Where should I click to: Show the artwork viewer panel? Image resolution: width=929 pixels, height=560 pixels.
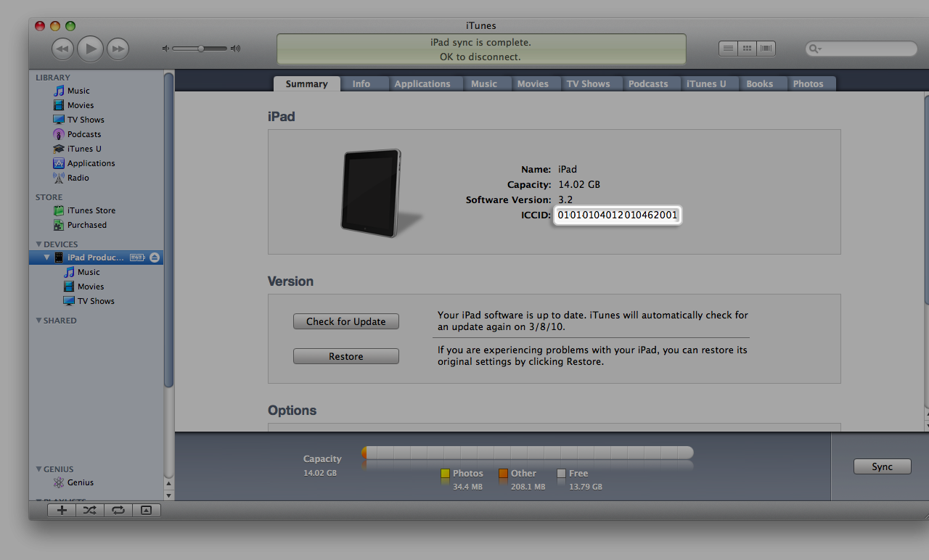pos(146,510)
